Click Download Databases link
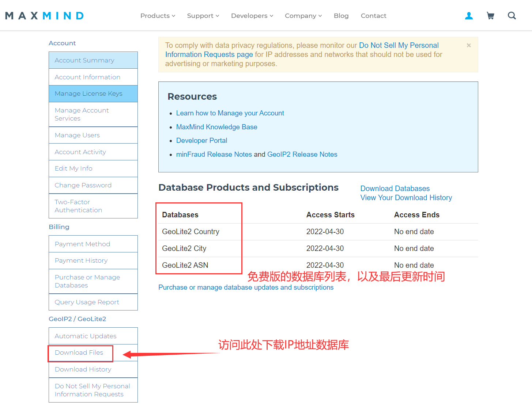532x404 pixels. pyautogui.click(x=395, y=188)
